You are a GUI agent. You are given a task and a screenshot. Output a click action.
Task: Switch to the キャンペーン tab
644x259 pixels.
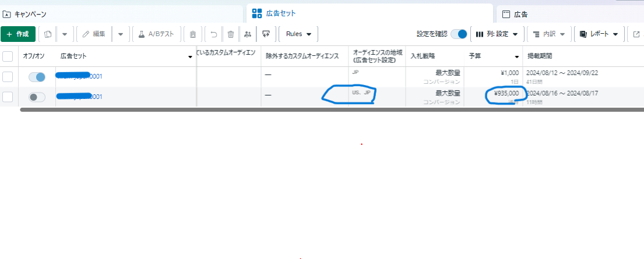click(x=122, y=15)
